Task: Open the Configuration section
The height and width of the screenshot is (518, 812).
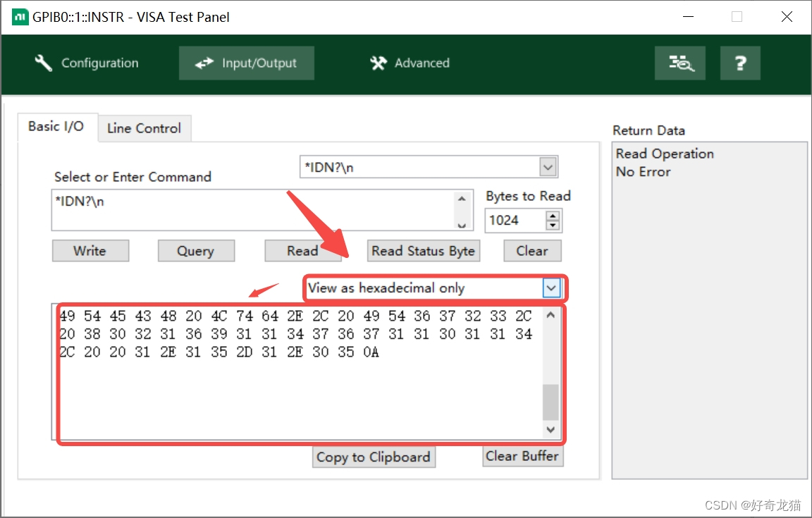Action: tap(87, 63)
